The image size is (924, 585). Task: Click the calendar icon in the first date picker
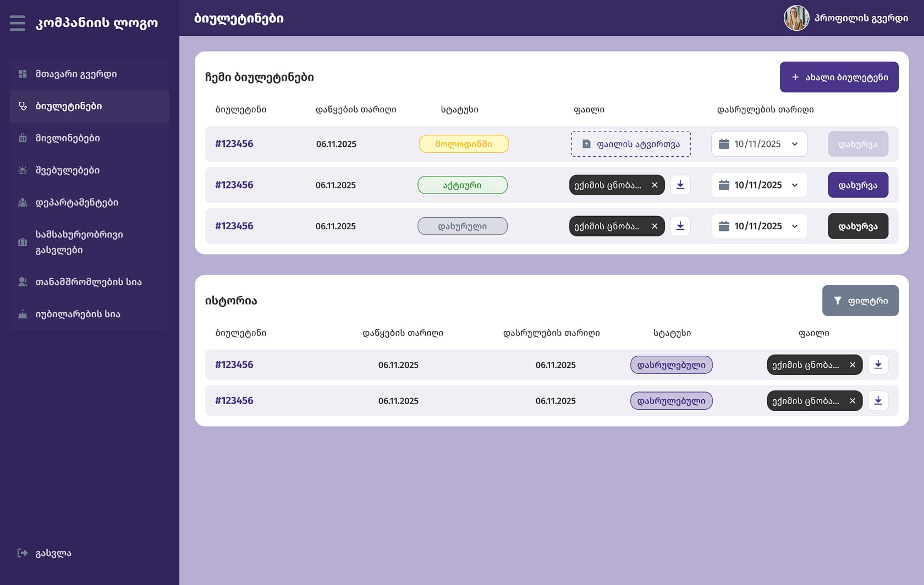724,144
